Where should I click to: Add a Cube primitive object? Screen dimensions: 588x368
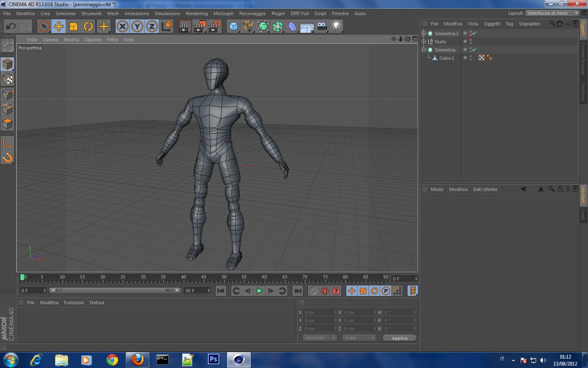tap(234, 27)
